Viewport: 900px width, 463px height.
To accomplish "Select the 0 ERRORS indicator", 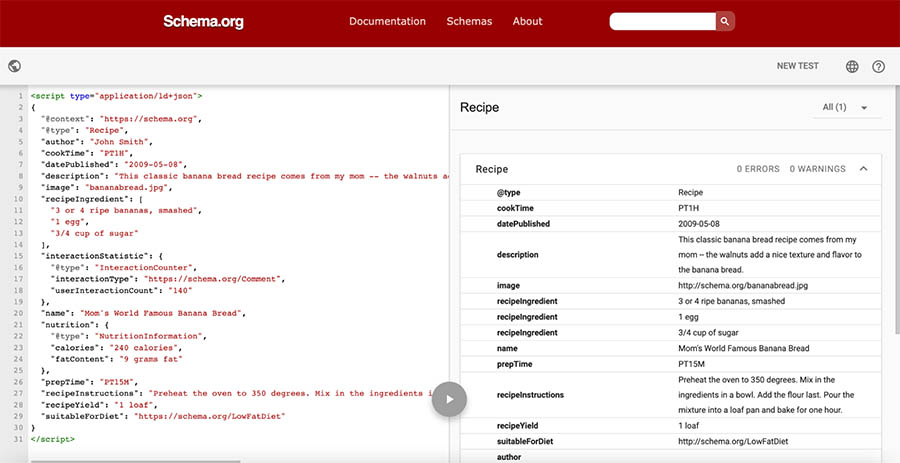I will [x=758, y=169].
